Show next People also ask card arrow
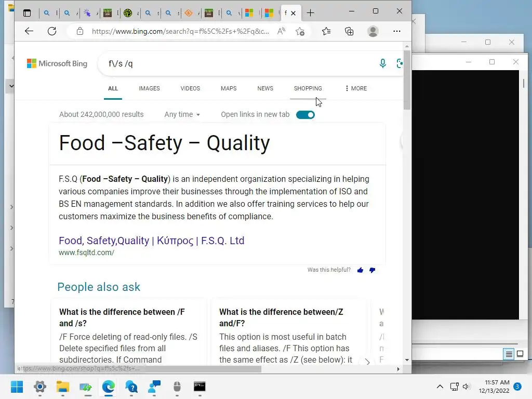 pos(367,362)
